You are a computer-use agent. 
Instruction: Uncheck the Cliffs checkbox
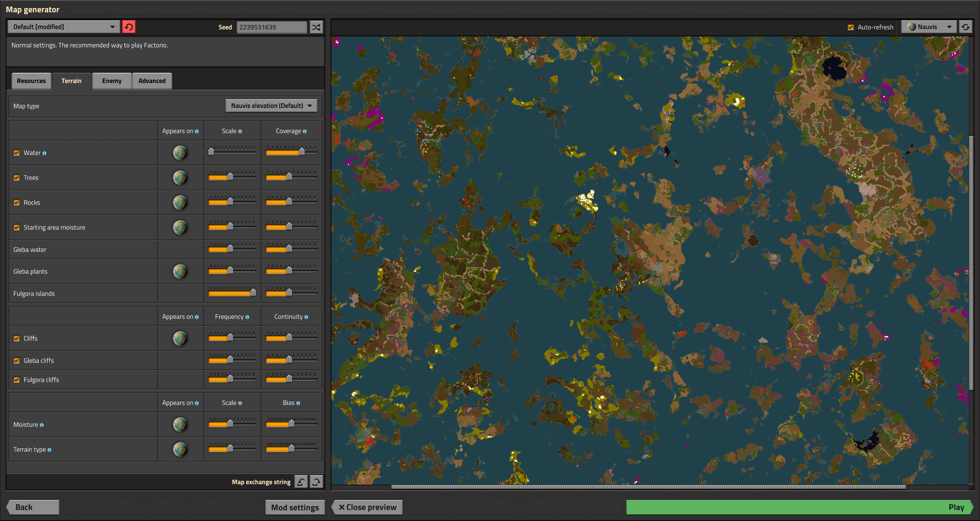pos(17,338)
